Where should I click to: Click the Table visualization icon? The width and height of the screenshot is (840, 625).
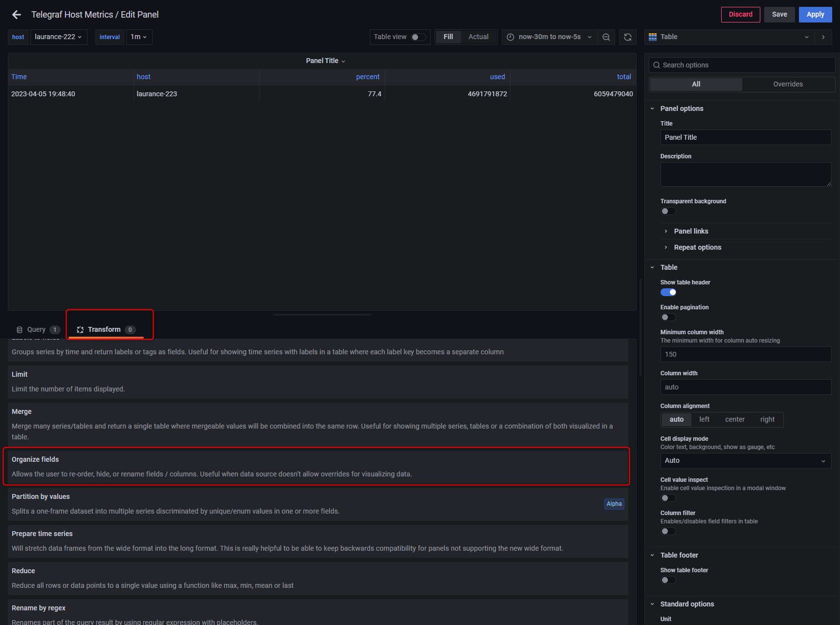point(653,37)
